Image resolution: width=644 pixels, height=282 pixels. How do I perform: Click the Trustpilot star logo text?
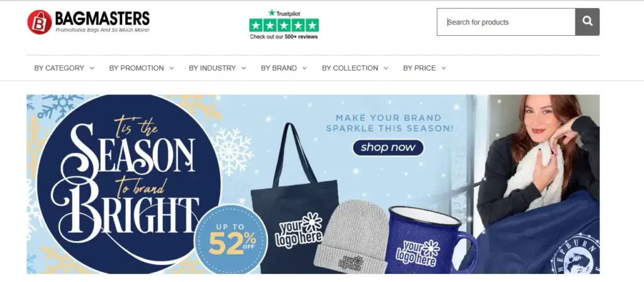[284, 13]
